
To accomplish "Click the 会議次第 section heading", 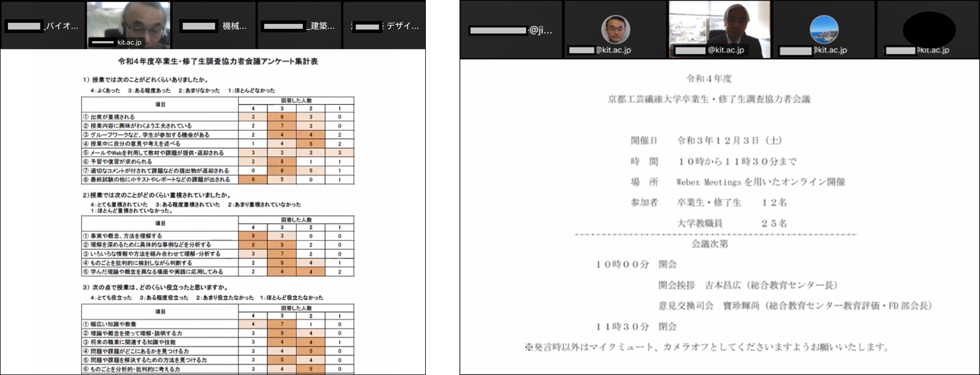I will coord(709,244).
